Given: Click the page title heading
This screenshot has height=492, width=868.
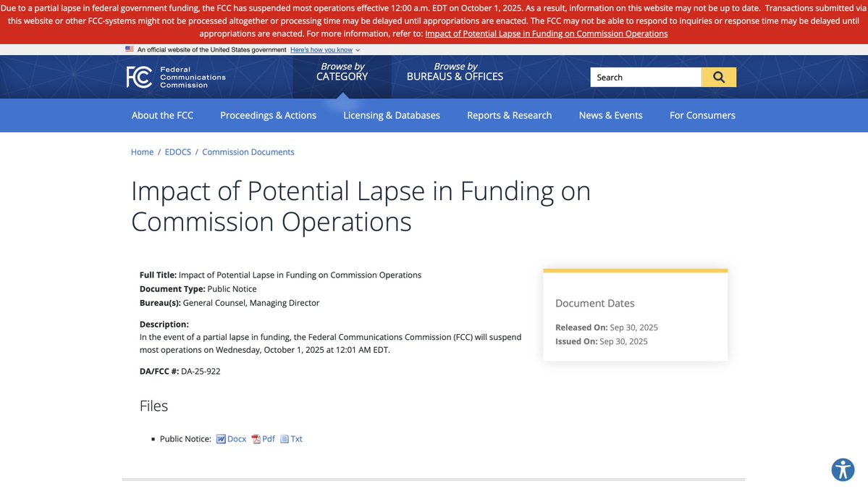Looking at the screenshot, I should coord(361,206).
